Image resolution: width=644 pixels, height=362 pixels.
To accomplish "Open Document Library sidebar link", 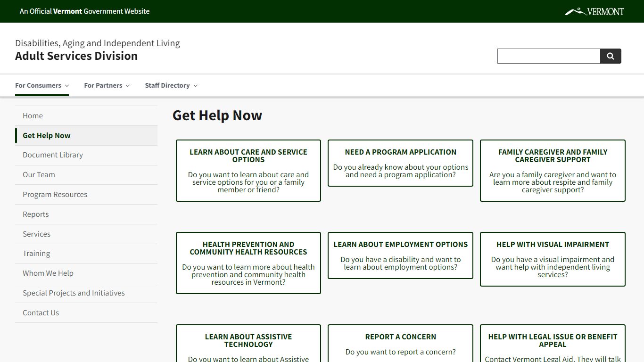I will tap(86, 155).
